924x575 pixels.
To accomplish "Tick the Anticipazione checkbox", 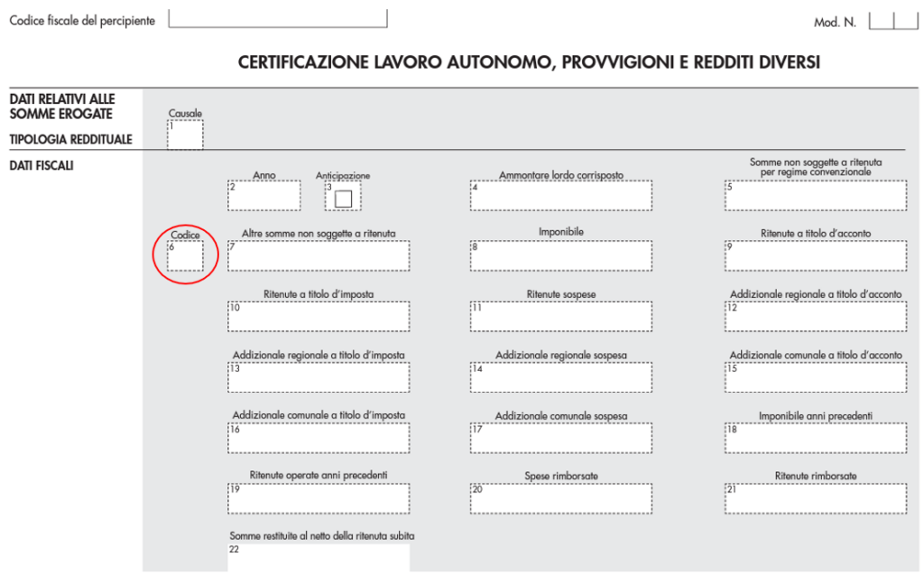I will pos(343,199).
